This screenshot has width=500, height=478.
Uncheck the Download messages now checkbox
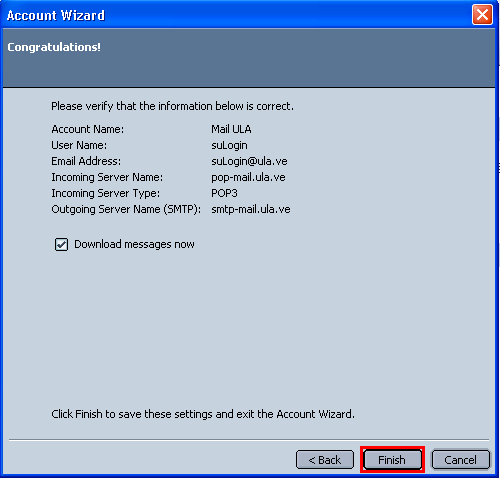click(61, 244)
